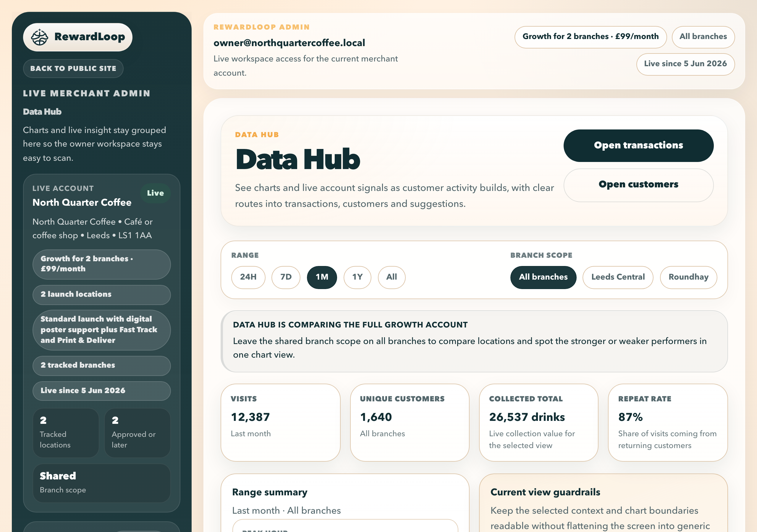
Task: Select the 7D range
Action: (x=286, y=277)
